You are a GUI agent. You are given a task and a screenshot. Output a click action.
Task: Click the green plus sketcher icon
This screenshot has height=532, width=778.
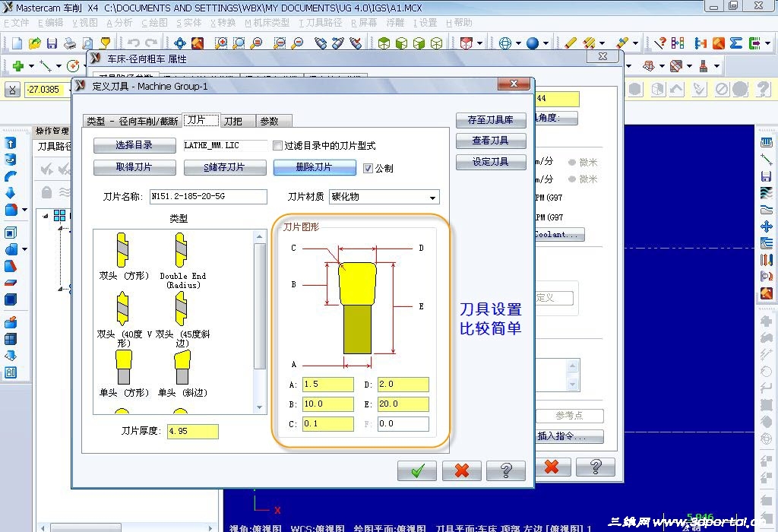coord(18,65)
